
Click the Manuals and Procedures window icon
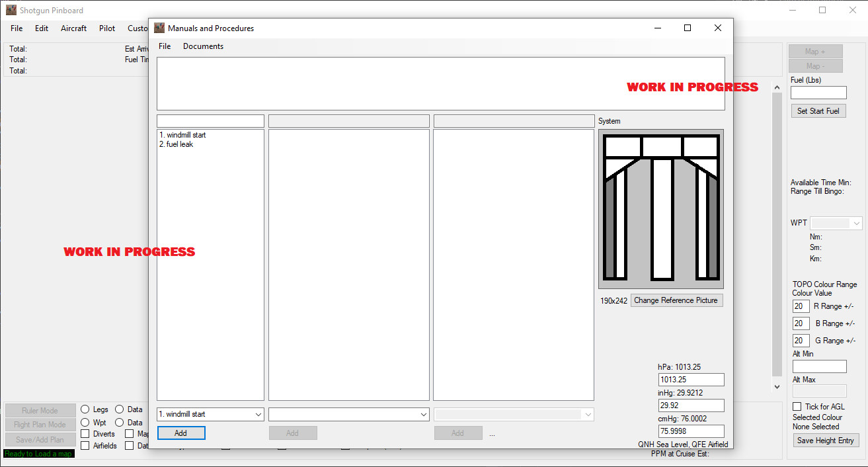tap(159, 28)
